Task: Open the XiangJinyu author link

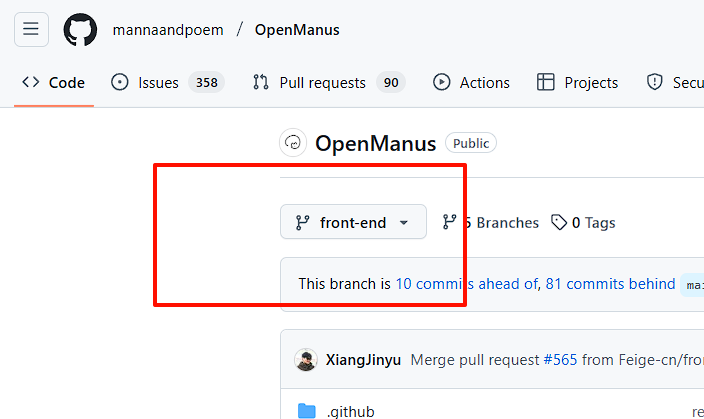Action: (x=363, y=360)
